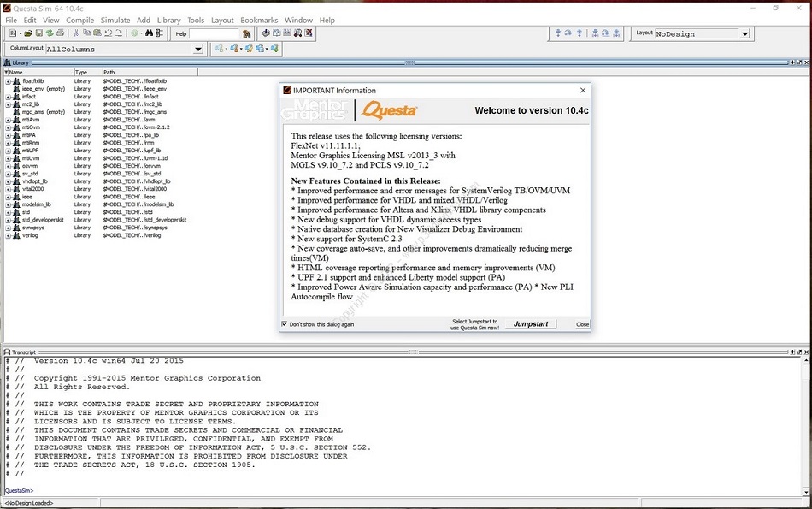Click the zoom/plus icon on Library pane header
The height and width of the screenshot is (509, 812).
point(792,62)
